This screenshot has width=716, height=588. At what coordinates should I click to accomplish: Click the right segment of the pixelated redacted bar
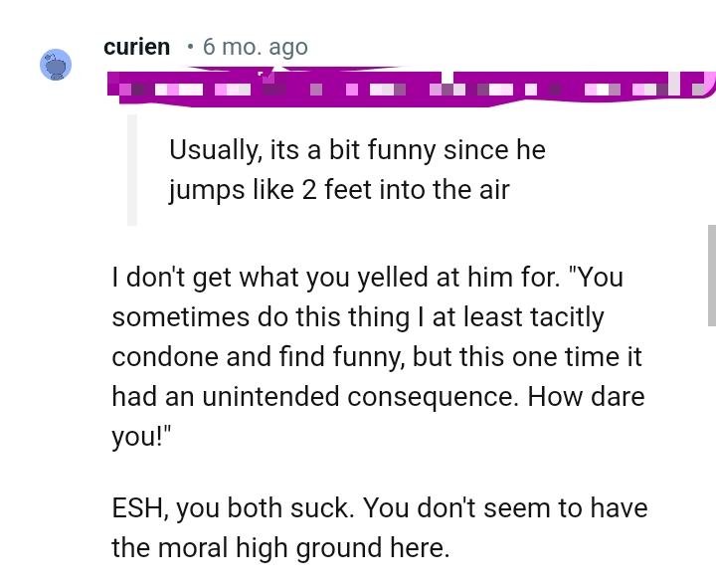pos(582,87)
